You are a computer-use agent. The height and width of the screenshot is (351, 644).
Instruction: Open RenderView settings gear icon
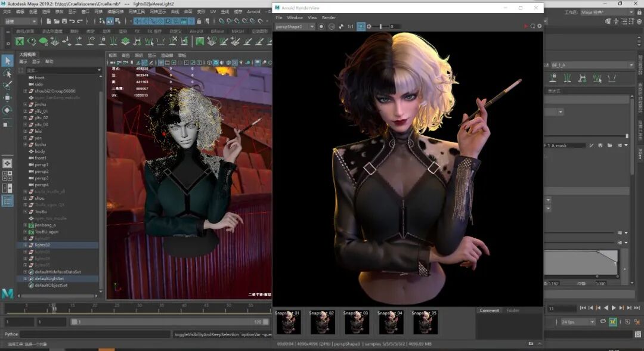(x=540, y=26)
